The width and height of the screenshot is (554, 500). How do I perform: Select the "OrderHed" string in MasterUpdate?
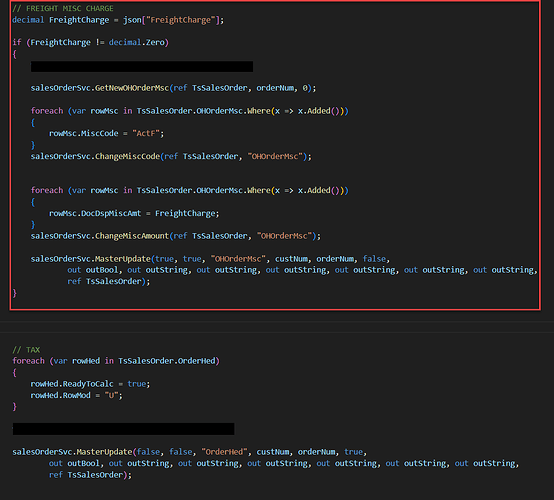[x=224, y=452]
